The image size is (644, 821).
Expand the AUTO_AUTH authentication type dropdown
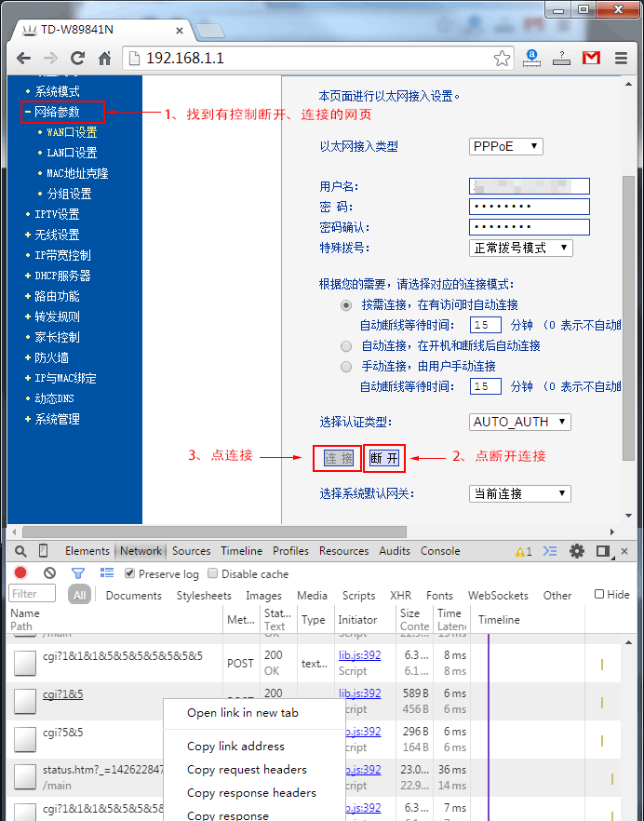(519, 422)
